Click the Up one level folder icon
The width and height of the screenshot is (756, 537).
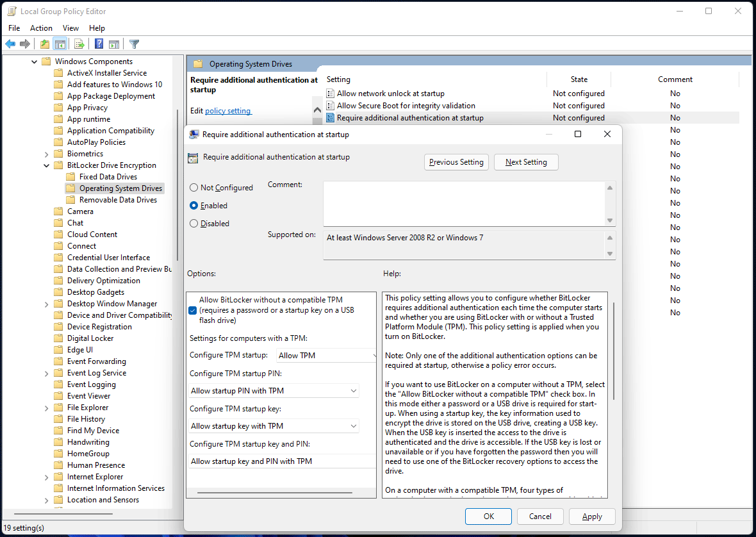tap(45, 44)
